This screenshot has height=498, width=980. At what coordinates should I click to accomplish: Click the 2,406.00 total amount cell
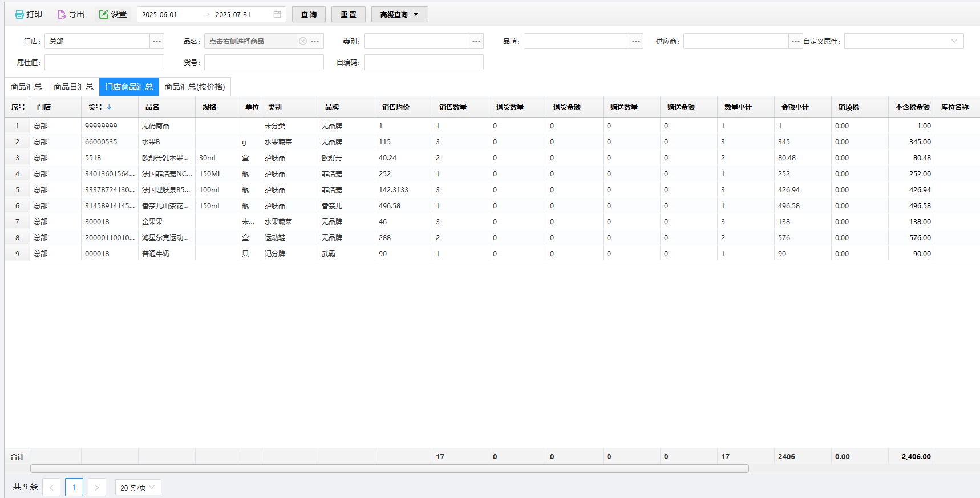click(x=912, y=456)
